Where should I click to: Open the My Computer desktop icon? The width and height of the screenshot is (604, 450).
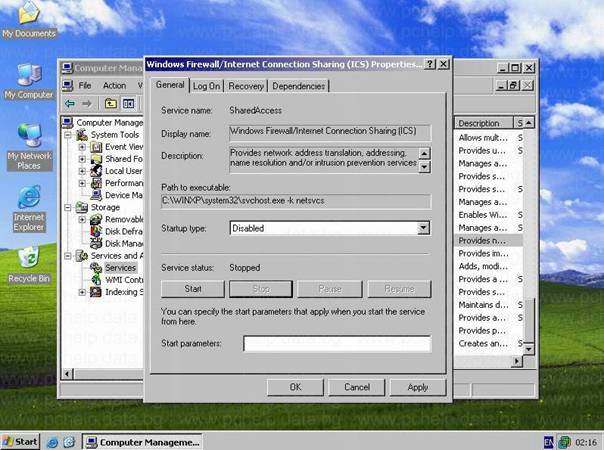point(28,78)
